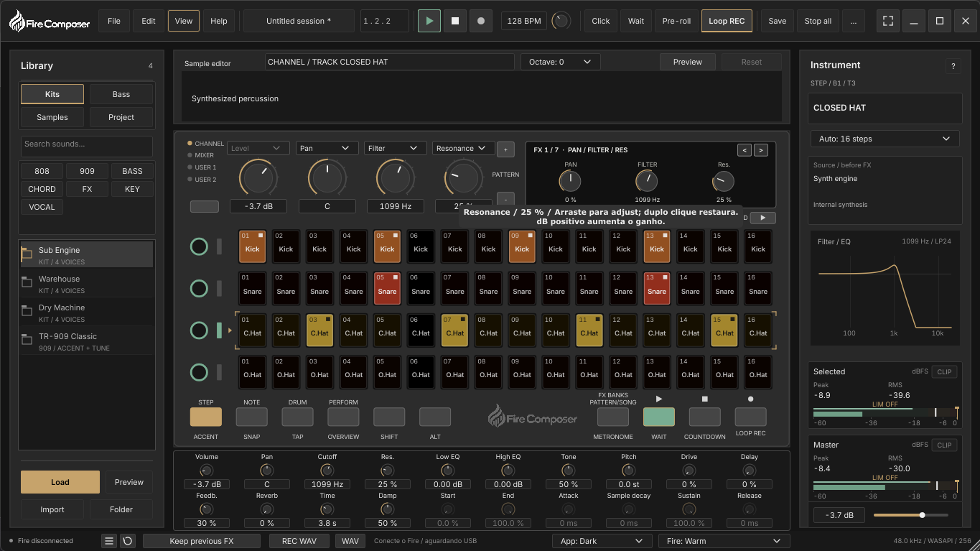The image size is (980, 551).
Task: Click the Reverb knob in bottom strip
Action: [x=266, y=509]
